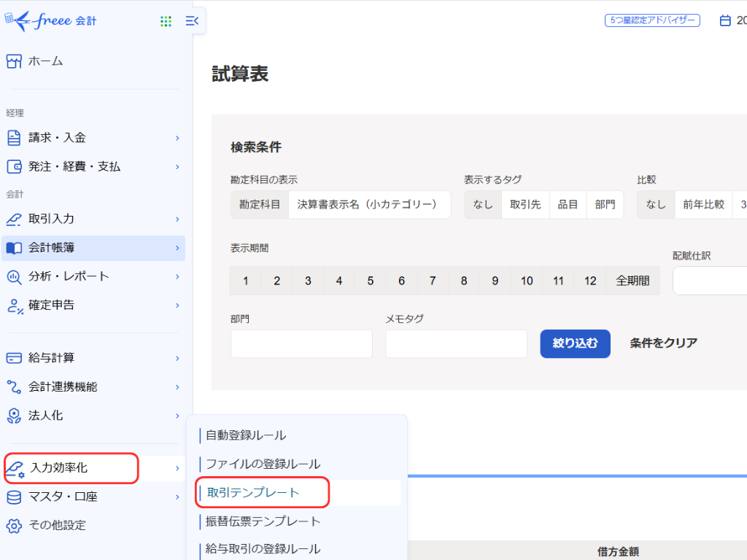This screenshot has width=747, height=560.
Task: Select 前年比較 comparison option
Action: [x=703, y=205]
